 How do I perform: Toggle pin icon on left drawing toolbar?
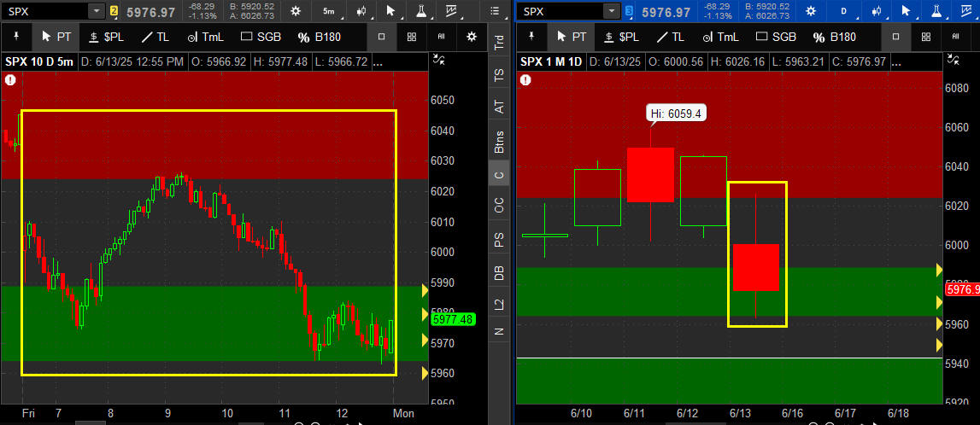click(16, 37)
